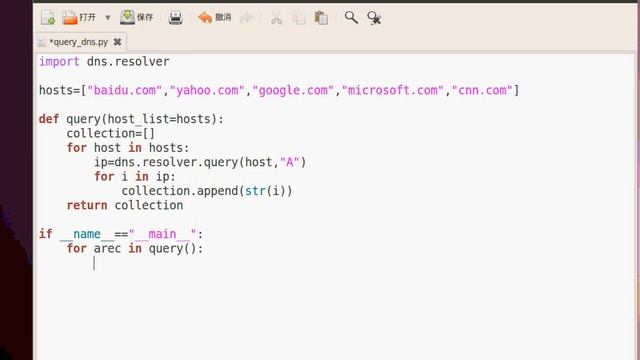Select the query_dns.py tab
640x360 pixels.
[x=78, y=42]
